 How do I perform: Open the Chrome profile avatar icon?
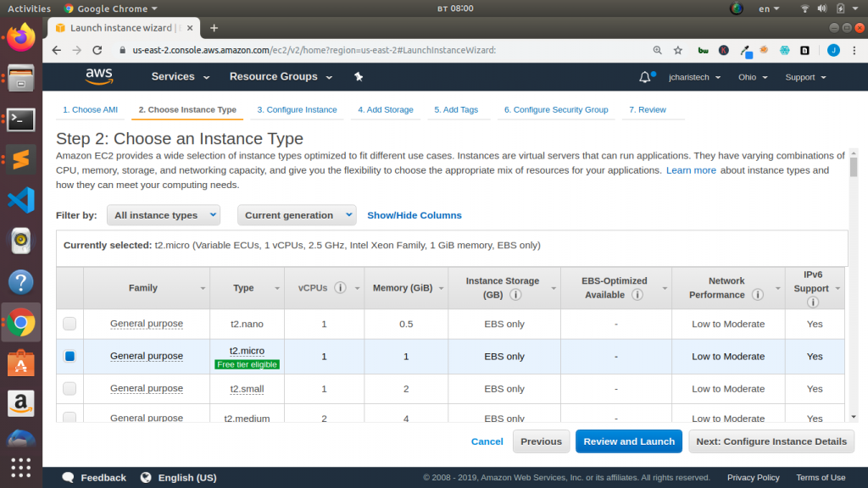click(834, 50)
